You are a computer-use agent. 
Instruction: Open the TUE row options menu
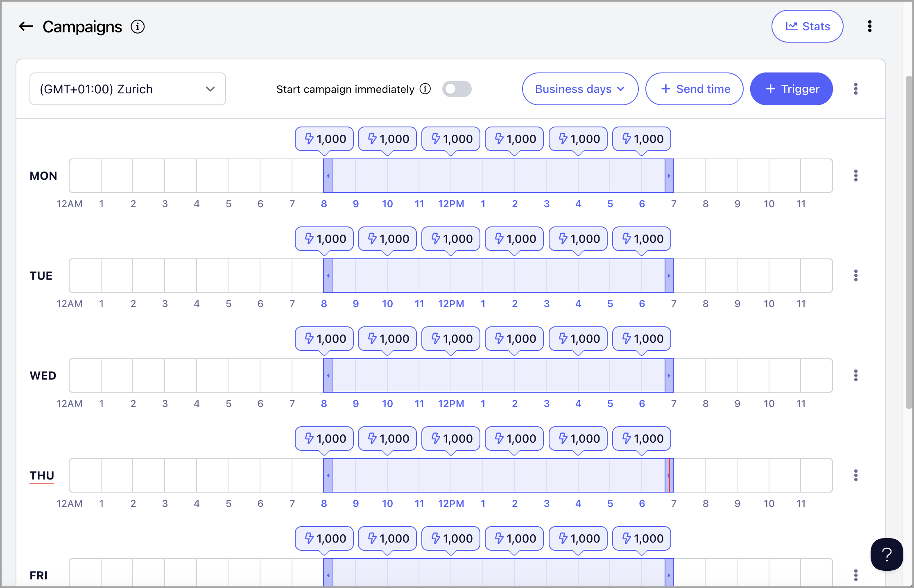tap(856, 276)
